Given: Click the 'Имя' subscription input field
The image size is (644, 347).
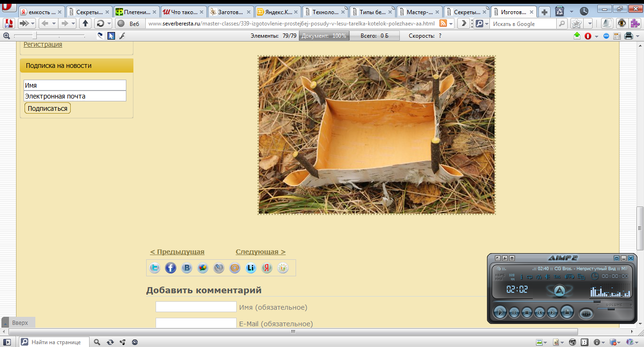Looking at the screenshot, I should 75,85.
